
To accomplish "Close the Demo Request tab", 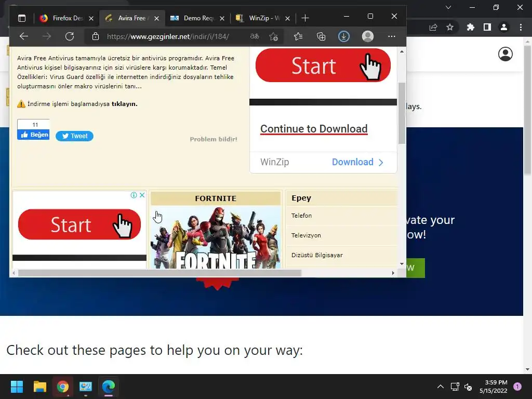I will pos(222,18).
